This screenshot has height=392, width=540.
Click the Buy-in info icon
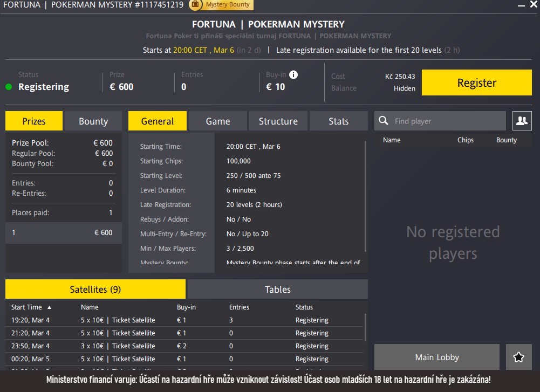pos(293,75)
